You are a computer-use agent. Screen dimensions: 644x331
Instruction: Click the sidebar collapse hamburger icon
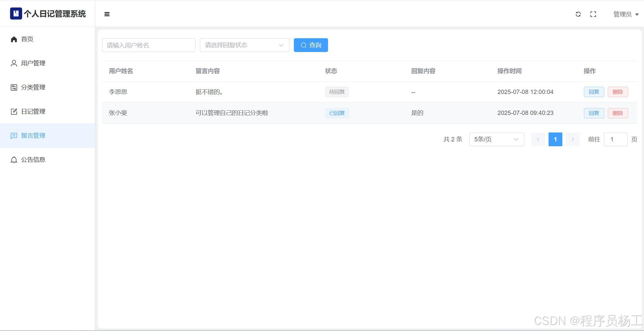(107, 14)
